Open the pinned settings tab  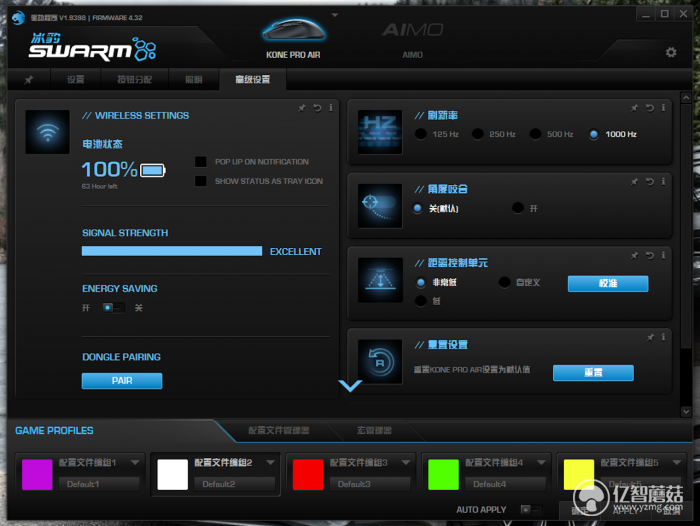[x=29, y=79]
